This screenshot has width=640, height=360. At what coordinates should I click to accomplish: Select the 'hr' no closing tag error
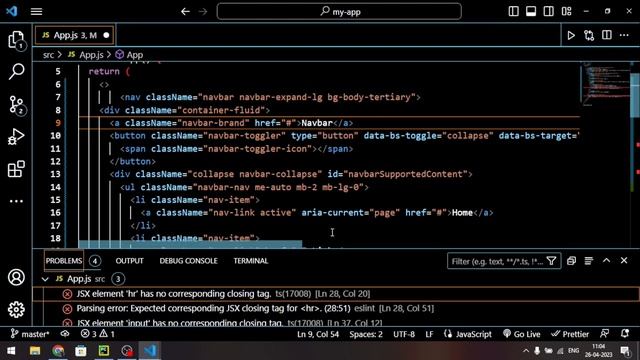coord(336,294)
